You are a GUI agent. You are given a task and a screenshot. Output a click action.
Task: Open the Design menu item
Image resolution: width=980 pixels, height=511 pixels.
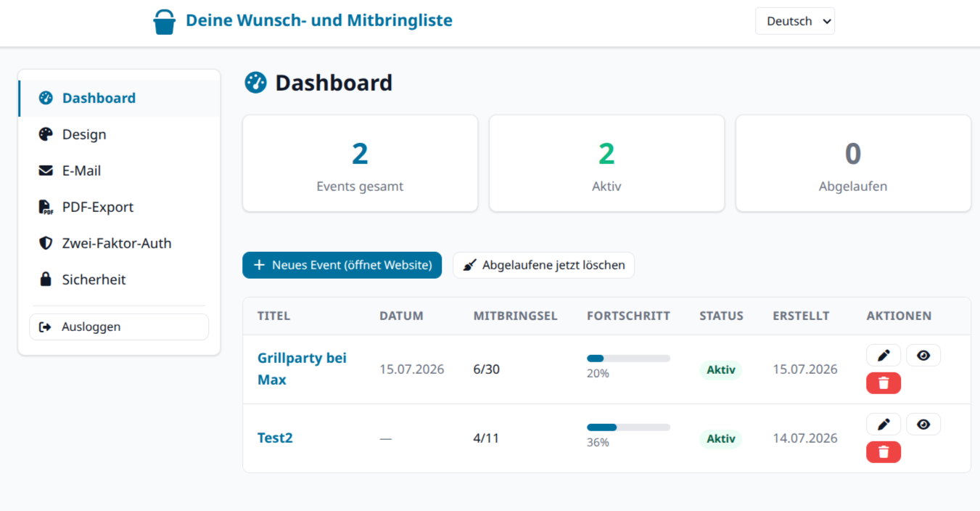[120, 134]
